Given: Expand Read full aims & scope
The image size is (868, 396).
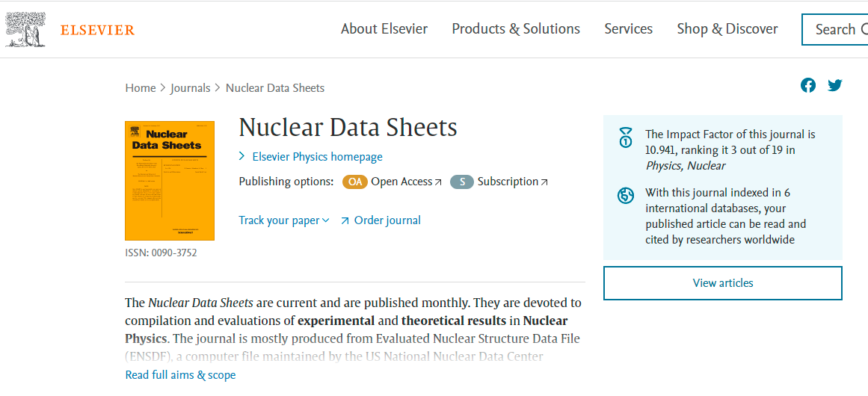Looking at the screenshot, I should click(x=180, y=375).
